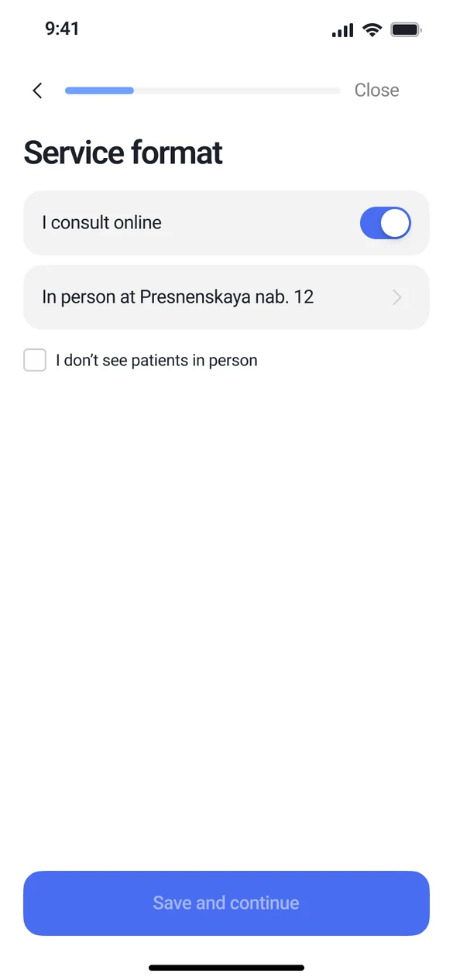Tap the "Presnenskaya nab. 12" address text
The height and width of the screenshot is (980, 453).
click(227, 297)
